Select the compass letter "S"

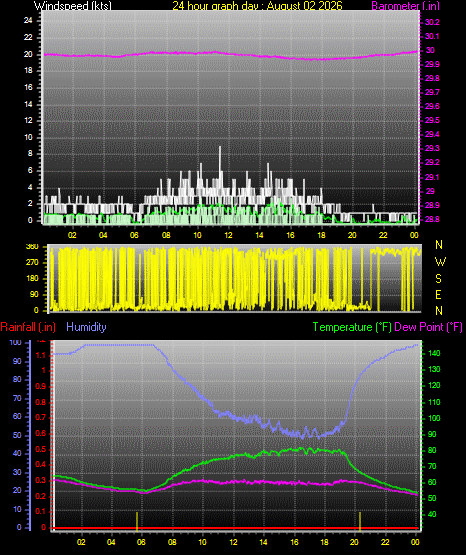(438, 279)
